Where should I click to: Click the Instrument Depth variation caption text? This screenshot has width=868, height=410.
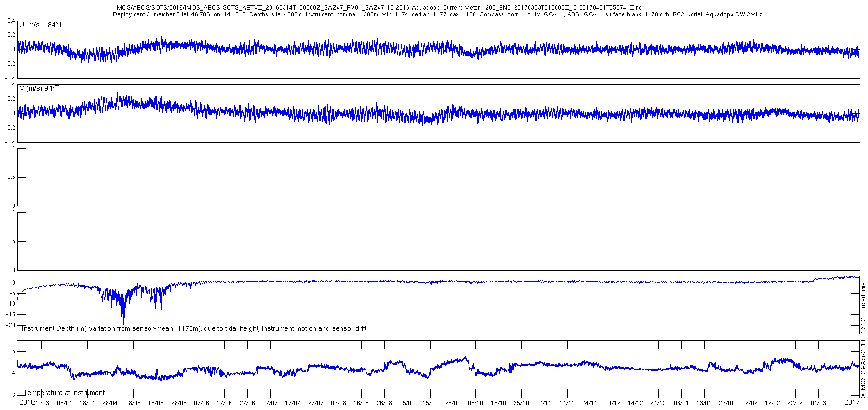click(x=194, y=328)
